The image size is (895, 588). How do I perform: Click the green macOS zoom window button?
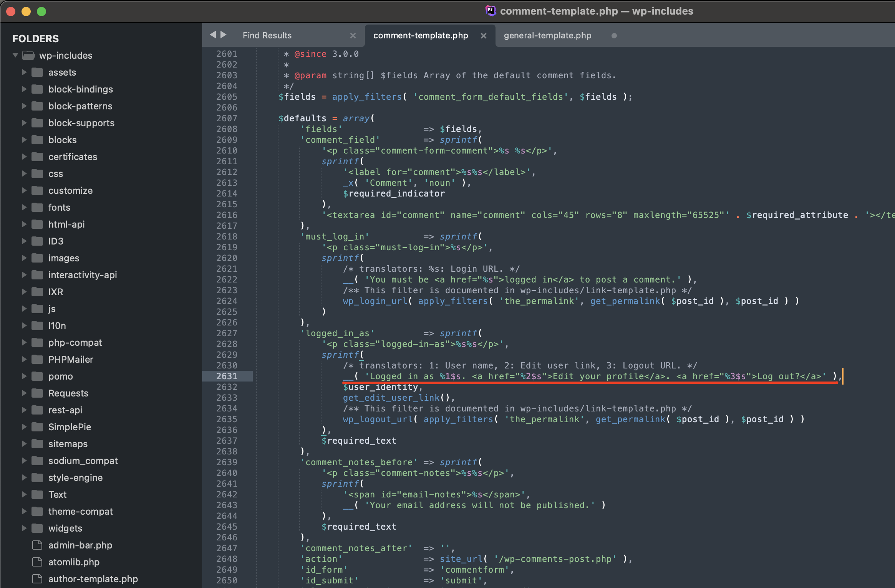point(41,12)
